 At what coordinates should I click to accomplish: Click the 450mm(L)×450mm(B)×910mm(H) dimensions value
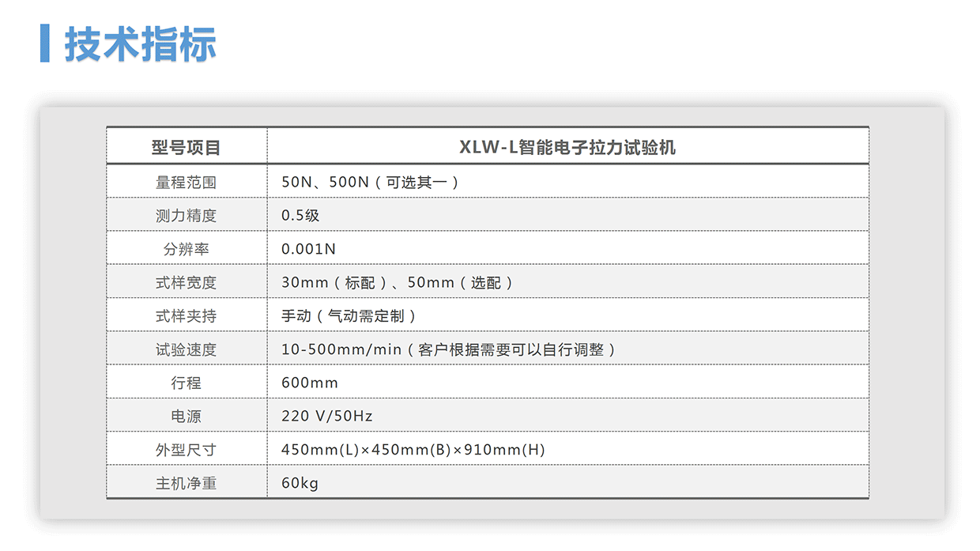pos(413,450)
